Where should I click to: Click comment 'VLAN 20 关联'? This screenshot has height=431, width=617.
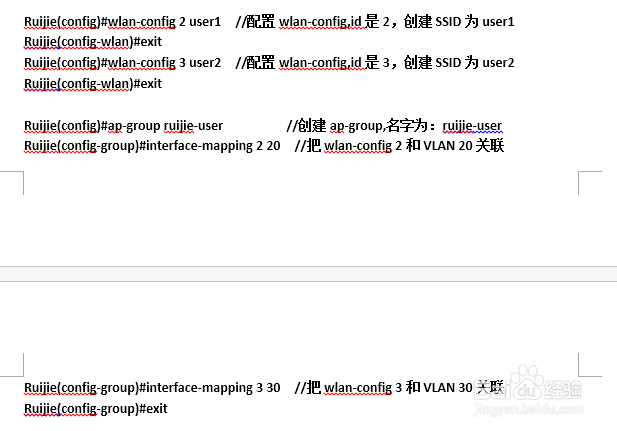[464, 146]
